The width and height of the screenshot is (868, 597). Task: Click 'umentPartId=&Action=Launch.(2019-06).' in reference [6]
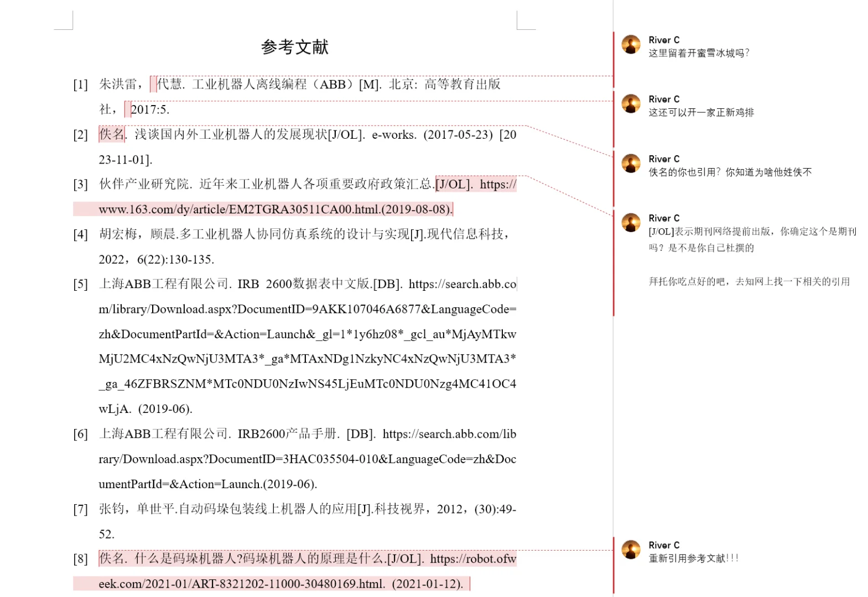tap(208, 484)
